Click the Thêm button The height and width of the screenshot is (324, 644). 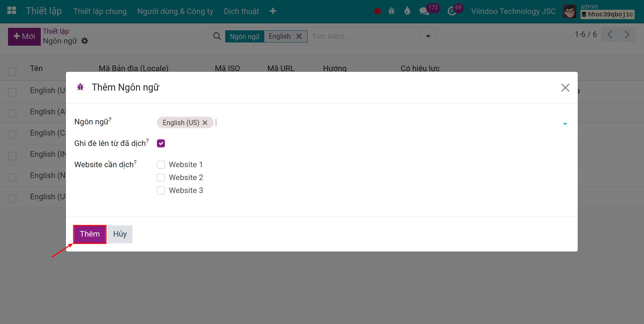pos(90,234)
